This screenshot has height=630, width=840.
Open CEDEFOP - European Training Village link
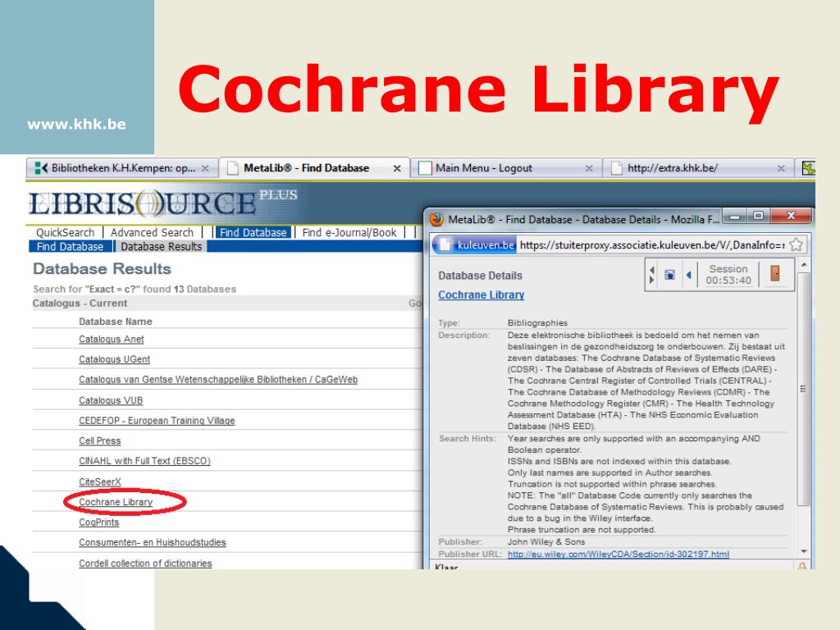[x=157, y=421]
